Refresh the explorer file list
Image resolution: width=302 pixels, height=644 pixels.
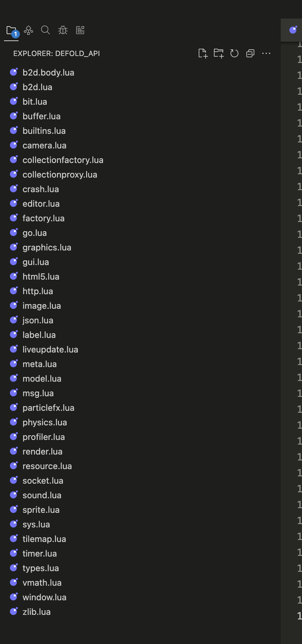(234, 53)
